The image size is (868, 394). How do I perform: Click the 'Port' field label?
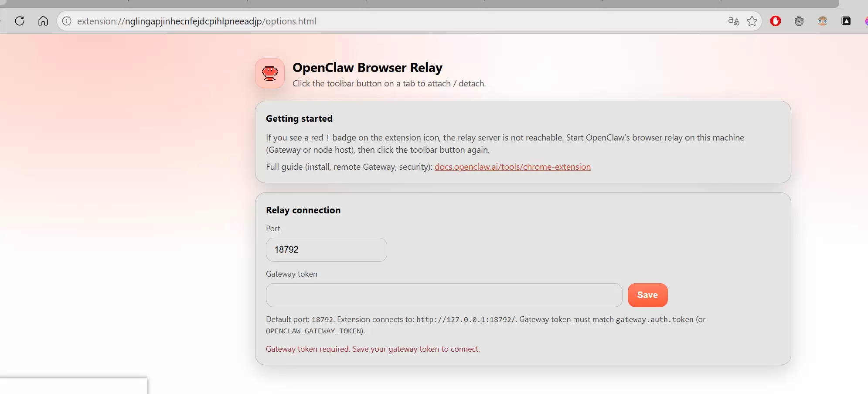pos(273,229)
